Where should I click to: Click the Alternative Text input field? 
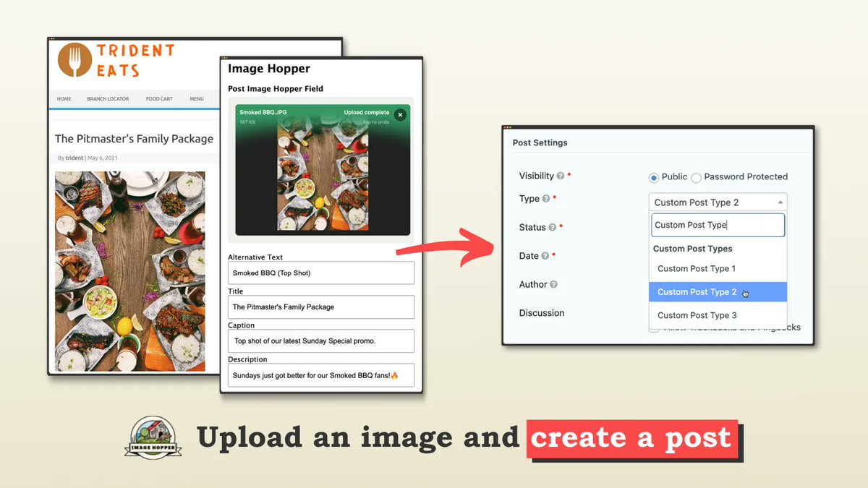(321, 273)
